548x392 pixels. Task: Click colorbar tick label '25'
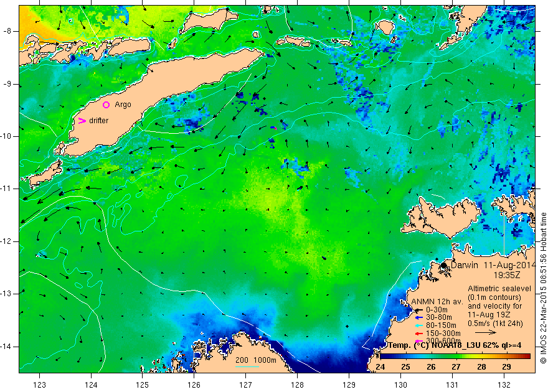pos(405,367)
